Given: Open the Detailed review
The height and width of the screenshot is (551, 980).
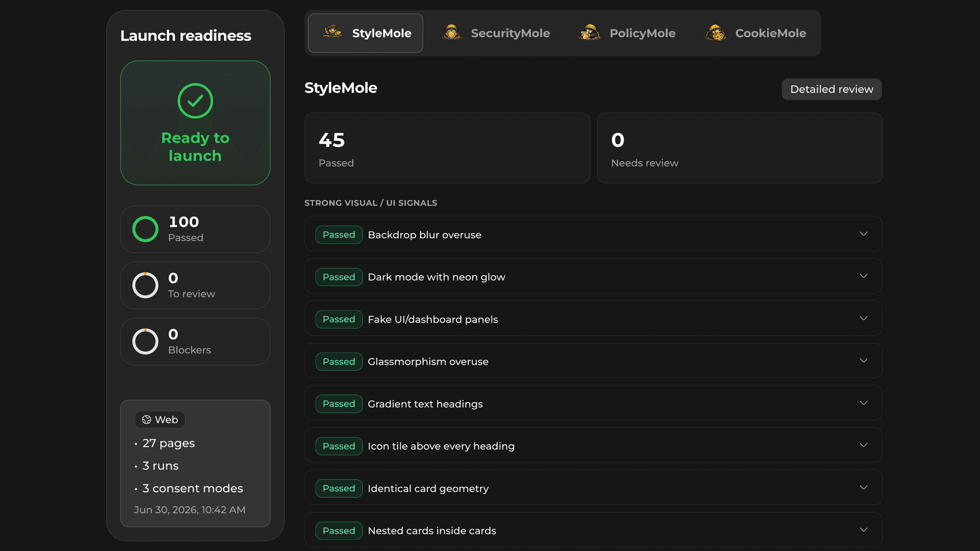Looking at the screenshot, I should click(831, 89).
